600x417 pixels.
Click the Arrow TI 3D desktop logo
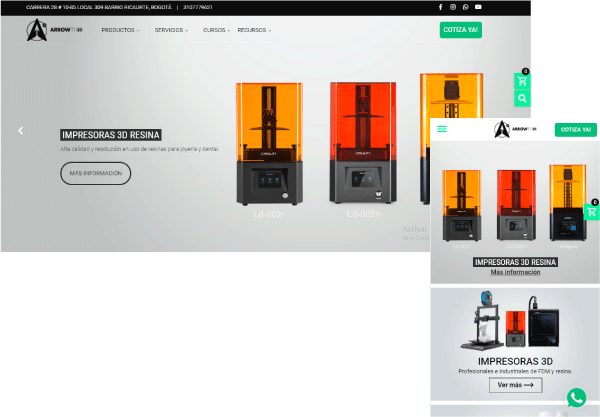coord(55,30)
